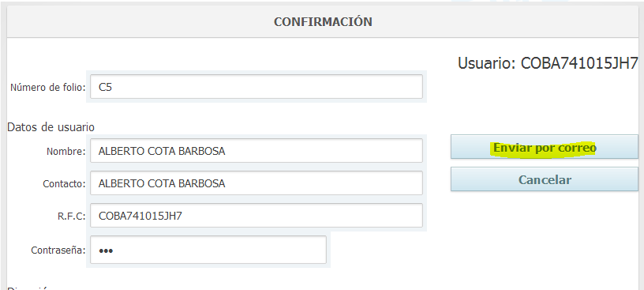
Task: Click the C5 folio value text
Action: (105, 87)
